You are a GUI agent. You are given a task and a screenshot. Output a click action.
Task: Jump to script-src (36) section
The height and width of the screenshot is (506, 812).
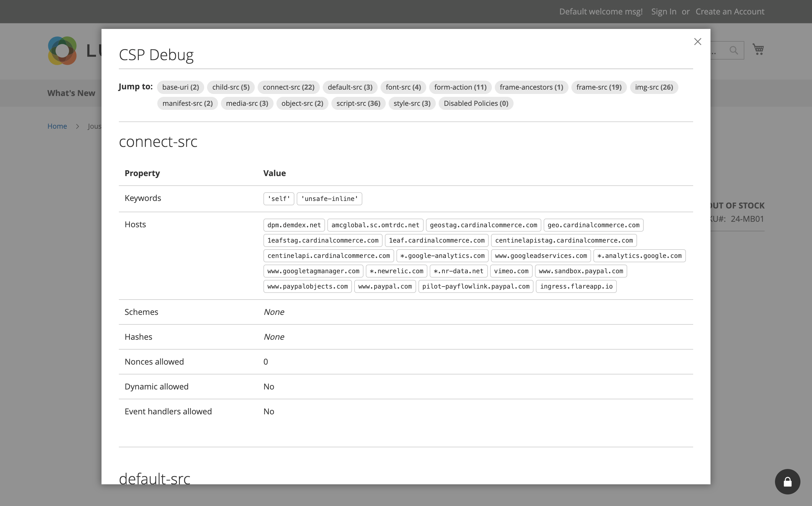click(x=358, y=103)
